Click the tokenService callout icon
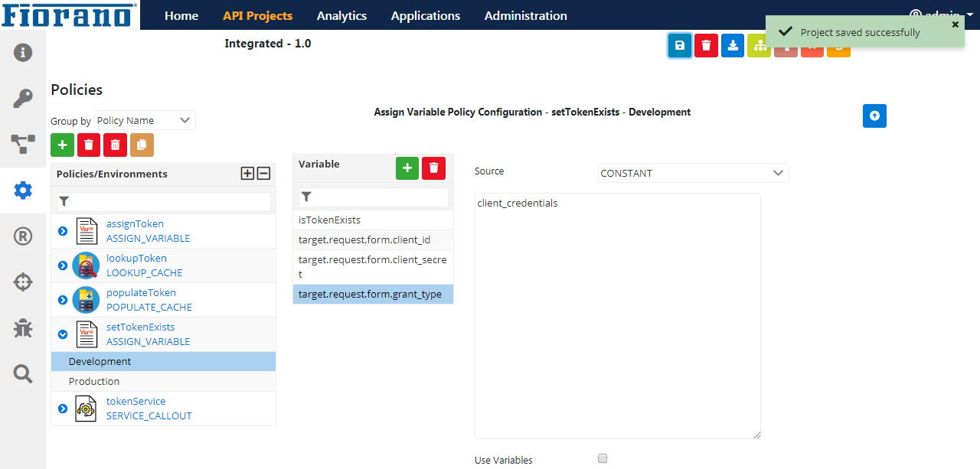Image resolution: width=980 pixels, height=469 pixels. 86,409
